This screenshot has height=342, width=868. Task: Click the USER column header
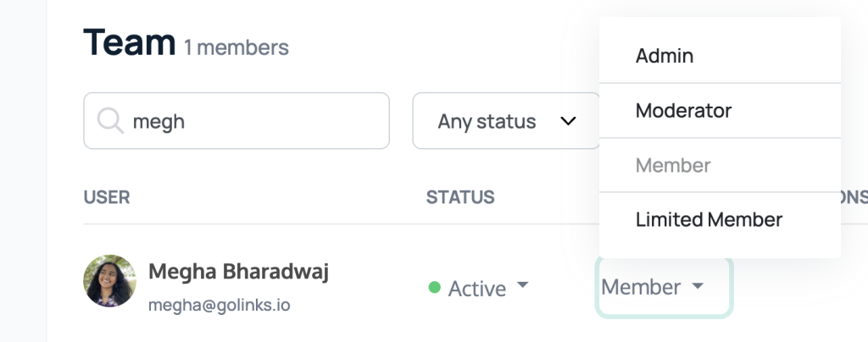[107, 197]
